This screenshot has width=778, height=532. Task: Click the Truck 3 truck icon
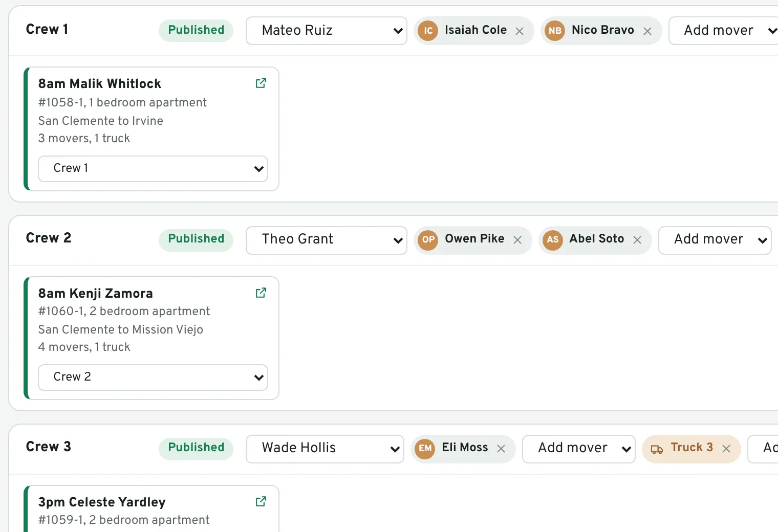[x=657, y=449]
